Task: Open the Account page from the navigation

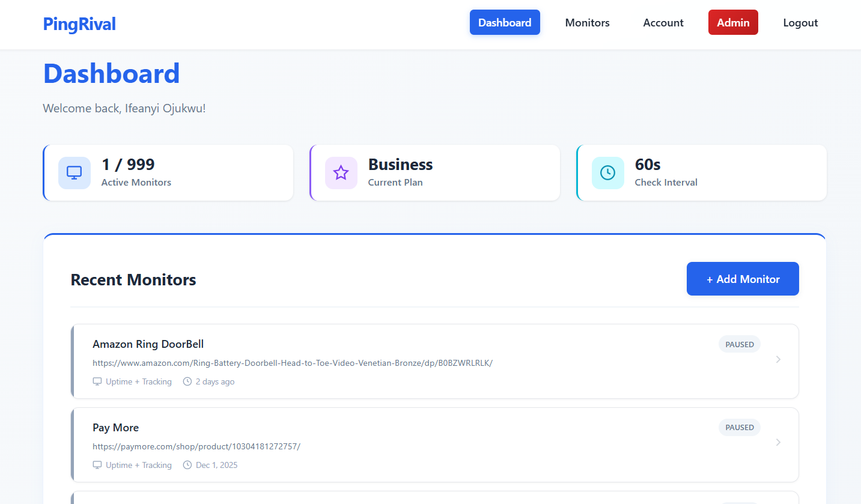Action: [x=663, y=22]
